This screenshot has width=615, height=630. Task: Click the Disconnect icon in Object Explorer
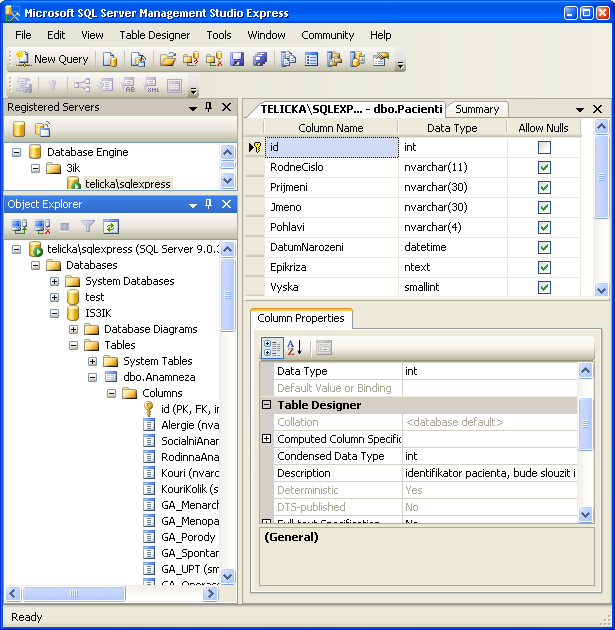point(42,227)
